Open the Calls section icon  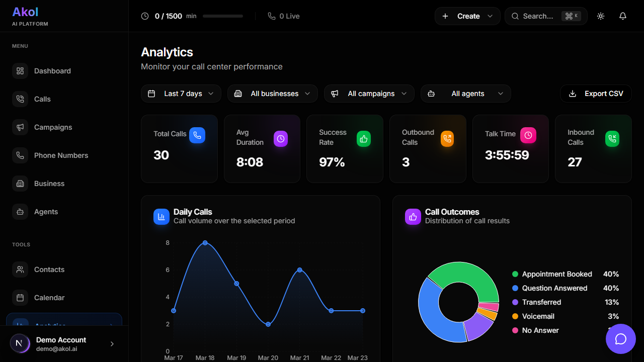tap(20, 99)
